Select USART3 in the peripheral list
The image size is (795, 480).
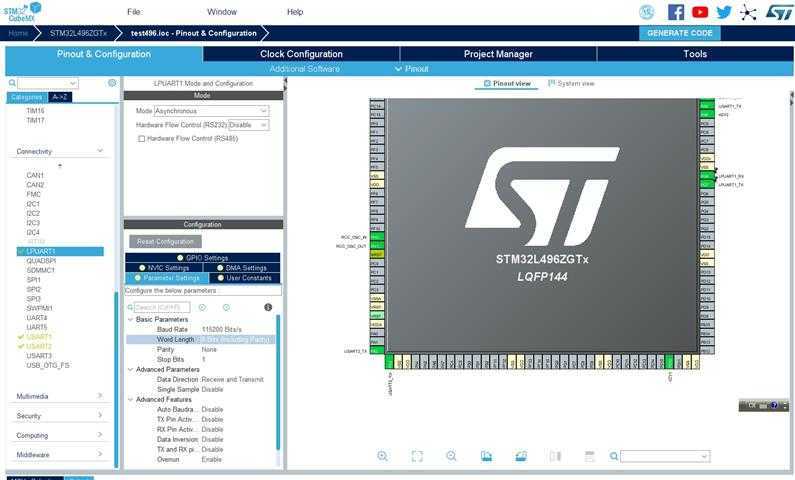point(39,356)
